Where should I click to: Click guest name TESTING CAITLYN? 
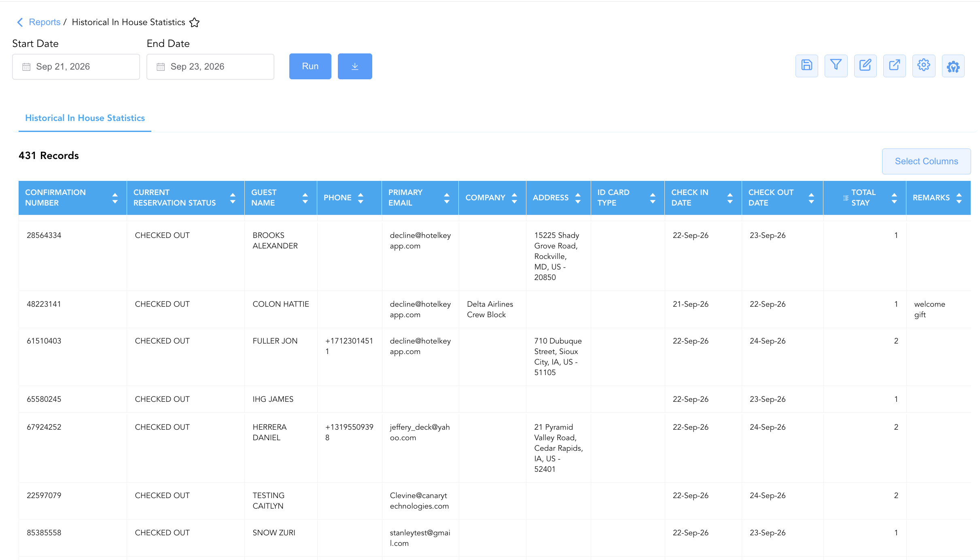(269, 501)
